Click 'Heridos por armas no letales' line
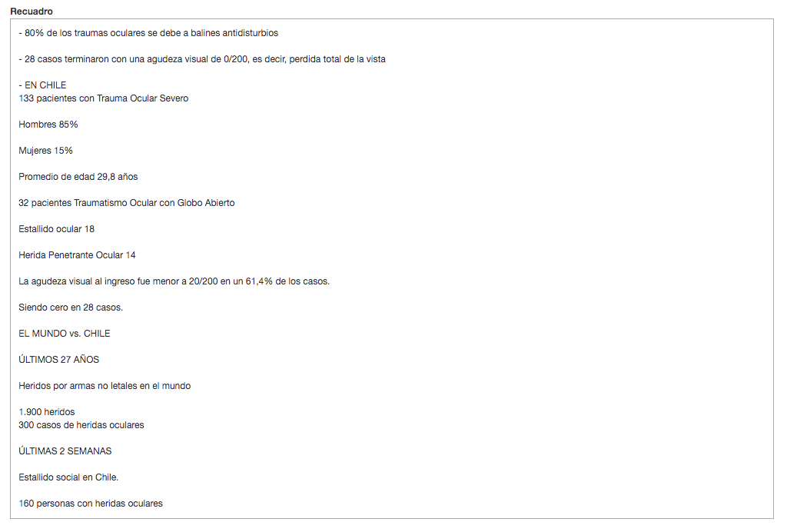 [105, 385]
